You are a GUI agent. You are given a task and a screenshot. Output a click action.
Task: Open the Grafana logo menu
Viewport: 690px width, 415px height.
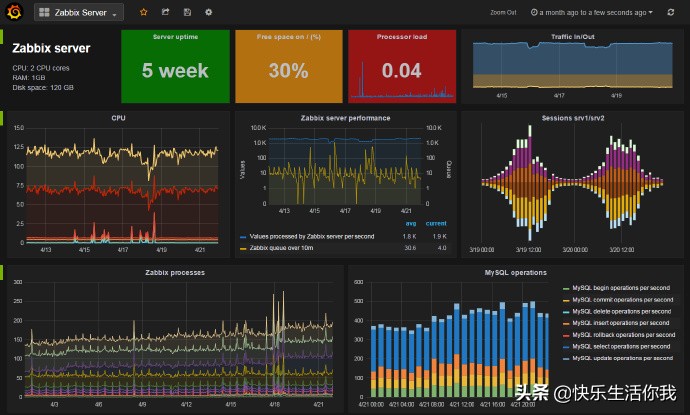(14, 12)
